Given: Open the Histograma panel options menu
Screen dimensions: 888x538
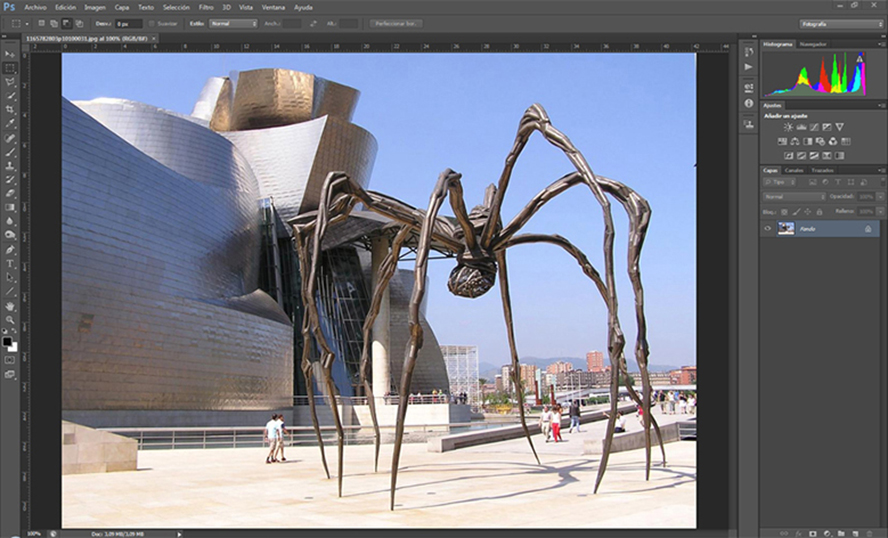Looking at the screenshot, I should click(881, 44).
